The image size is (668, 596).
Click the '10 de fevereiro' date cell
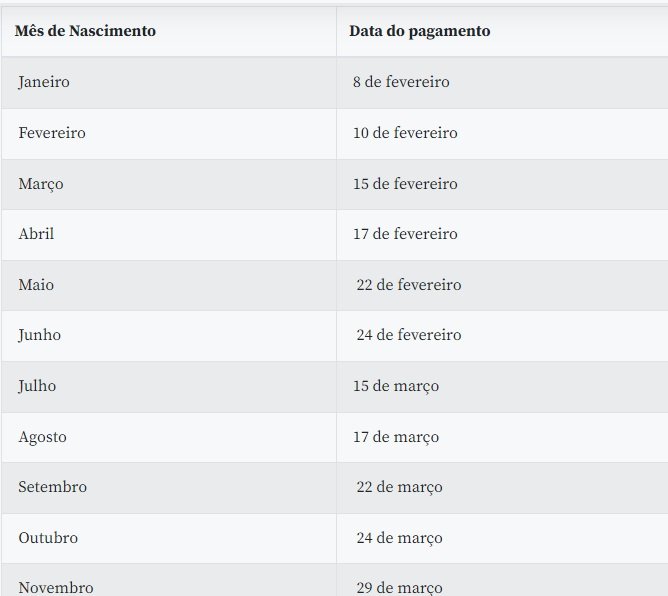405,133
